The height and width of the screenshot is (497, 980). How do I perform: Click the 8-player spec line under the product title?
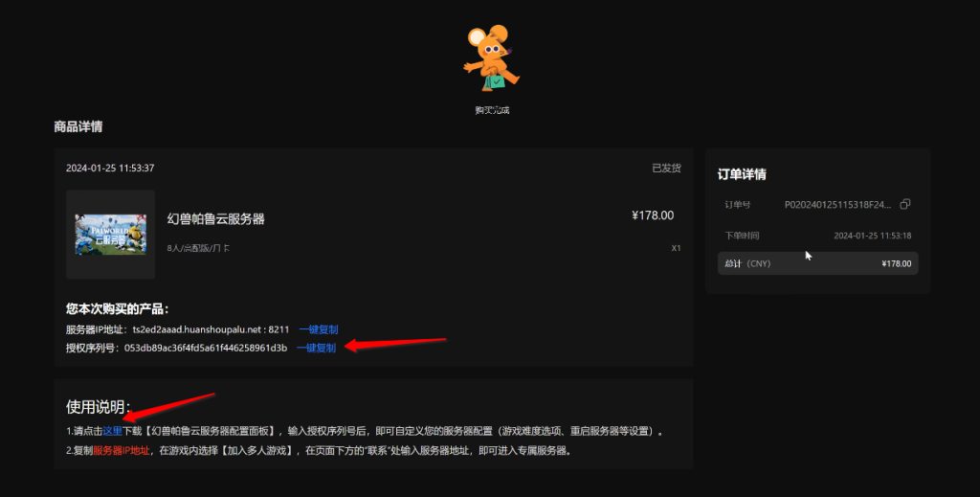198,248
